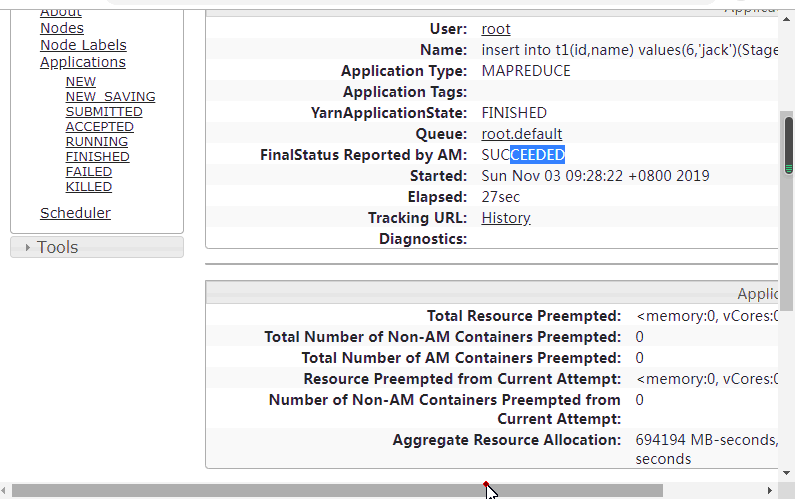Show applications in NEW_SAVING state
Viewport: 795px width, 499px height.
pyautogui.click(x=110, y=97)
